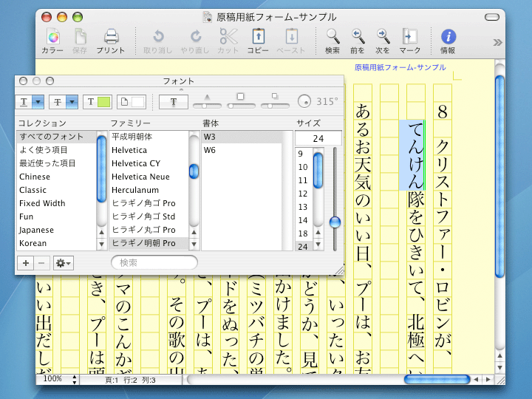Image resolution: width=532 pixels, height=399 pixels.
Task: Click the font size input field showing 24
Action: click(318, 138)
